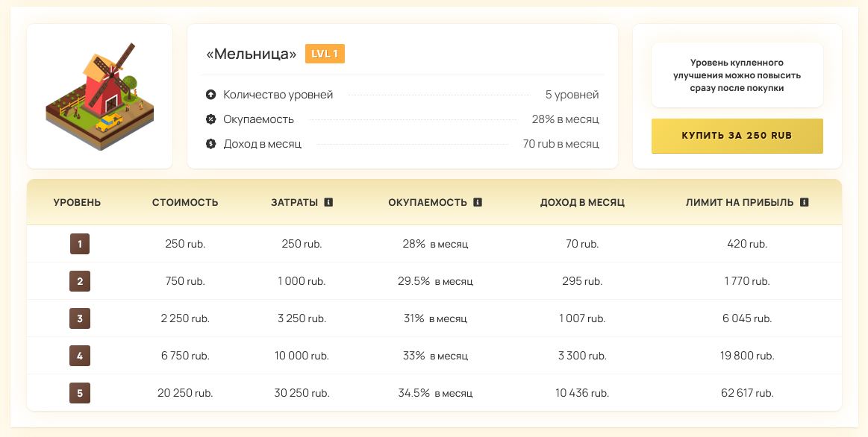Click the 62 617 rub. profit limit cell
868x437 pixels.
[x=747, y=393]
